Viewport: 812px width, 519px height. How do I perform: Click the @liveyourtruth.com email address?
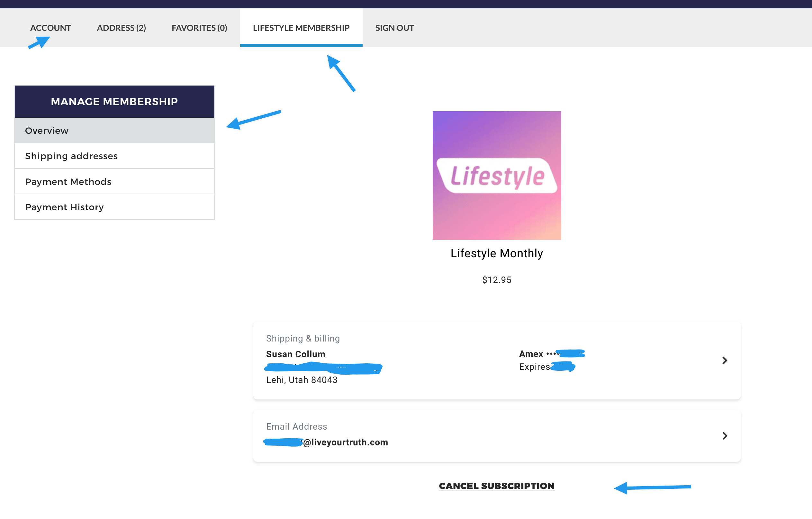(x=326, y=442)
